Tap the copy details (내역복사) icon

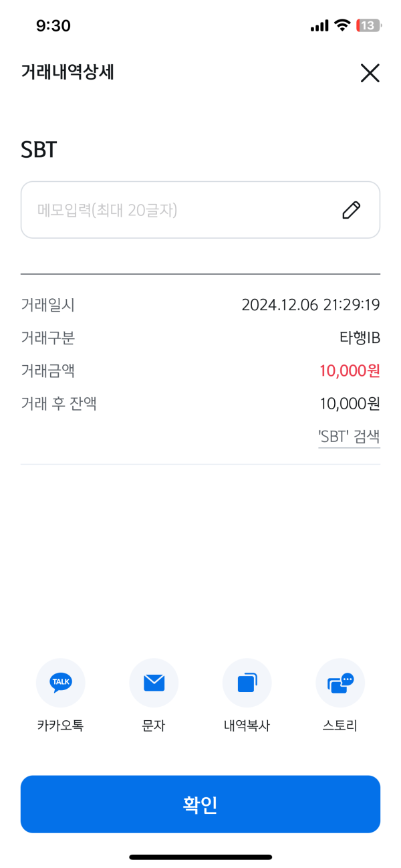coord(247,683)
